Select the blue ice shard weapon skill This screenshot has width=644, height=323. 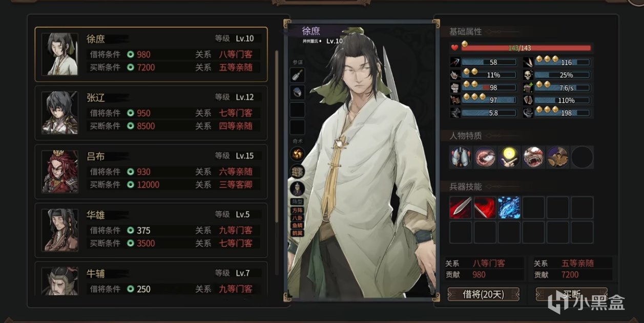pos(509,207)
